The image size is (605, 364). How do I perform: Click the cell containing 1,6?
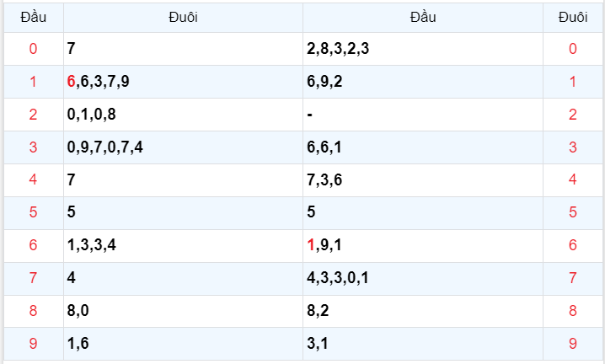[x=78, y=344]
